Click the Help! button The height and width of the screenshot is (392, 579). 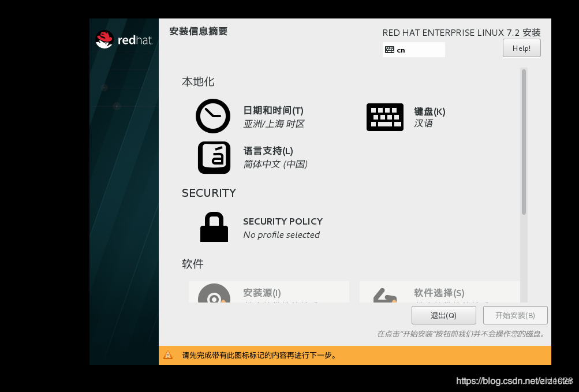point(521,48)
